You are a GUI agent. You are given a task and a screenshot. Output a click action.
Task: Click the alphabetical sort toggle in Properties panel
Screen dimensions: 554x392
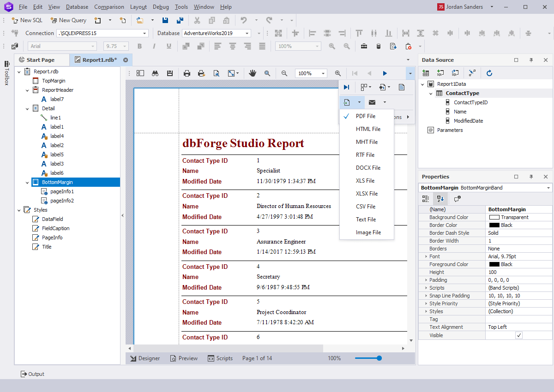[440, 198]
